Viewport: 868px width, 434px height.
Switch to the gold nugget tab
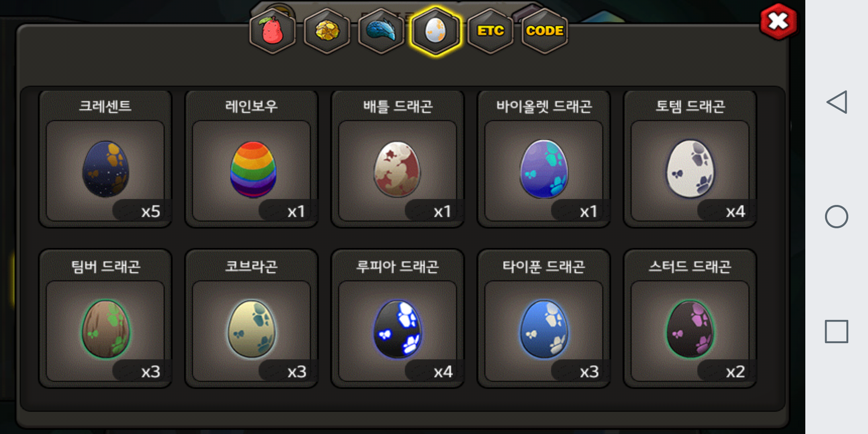[x=327, y=31]
